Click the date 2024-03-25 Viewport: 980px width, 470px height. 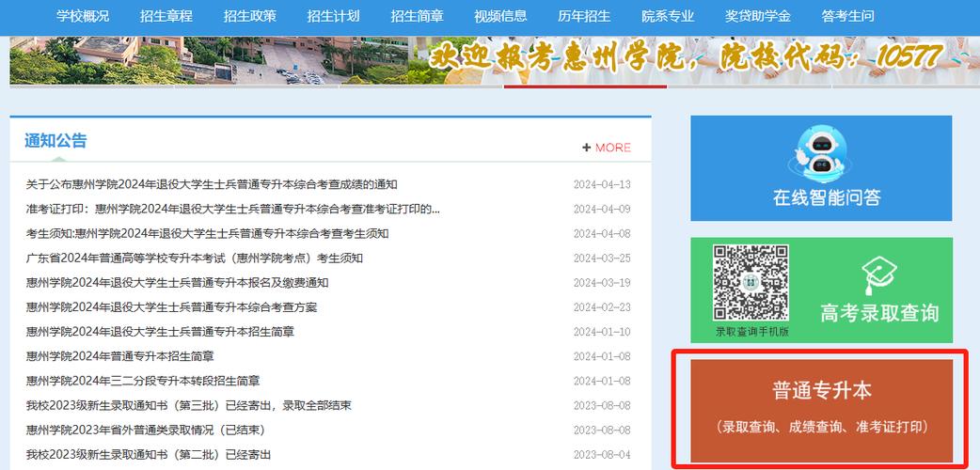(602, 258)
